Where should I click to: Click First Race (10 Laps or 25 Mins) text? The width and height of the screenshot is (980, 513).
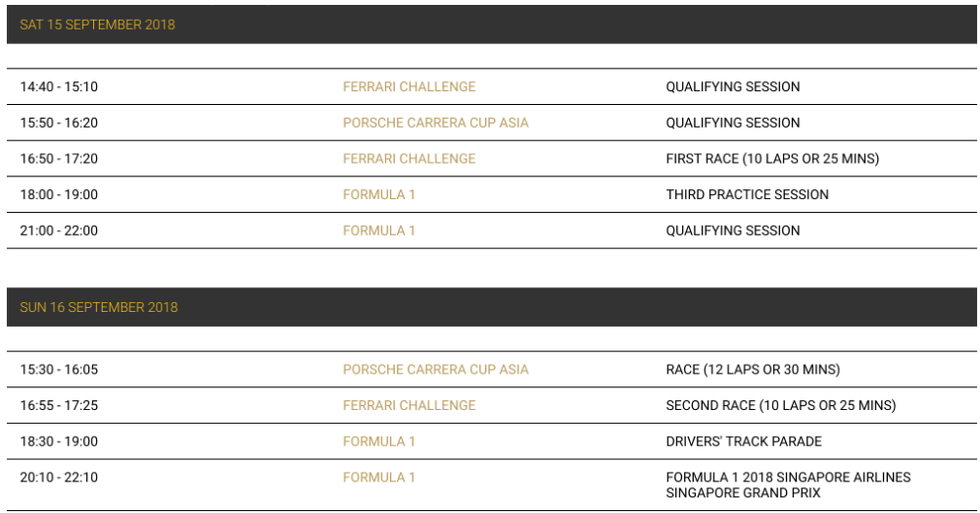772,158
